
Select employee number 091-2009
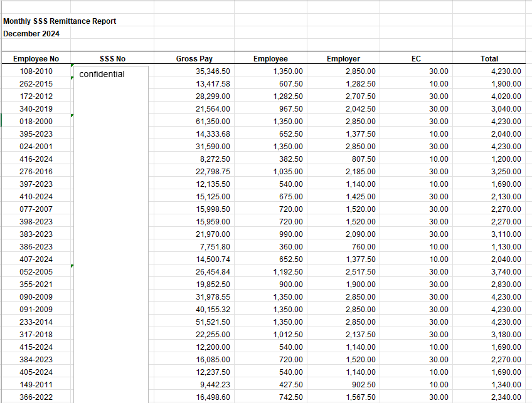click(x=36, y=310)
